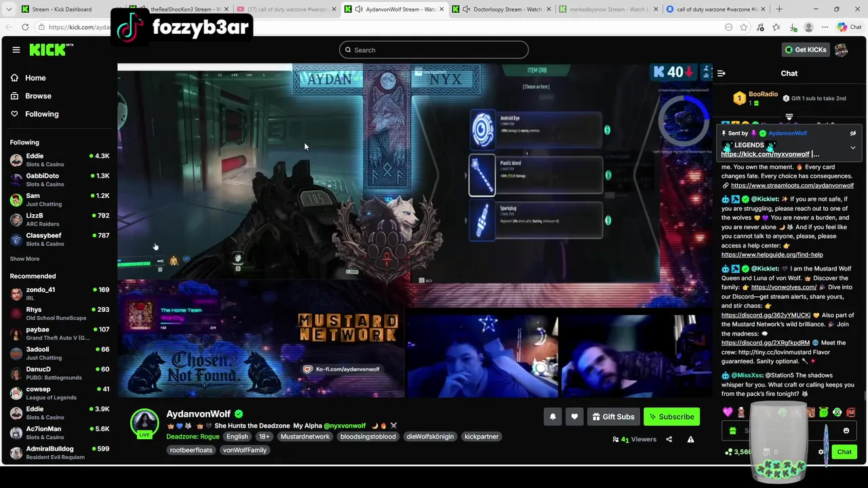Image resolution: width=868 pixels, height=488 pixels.
Task: Expand the gift leaderboard pull-down handle
Action: coord(789,117)
